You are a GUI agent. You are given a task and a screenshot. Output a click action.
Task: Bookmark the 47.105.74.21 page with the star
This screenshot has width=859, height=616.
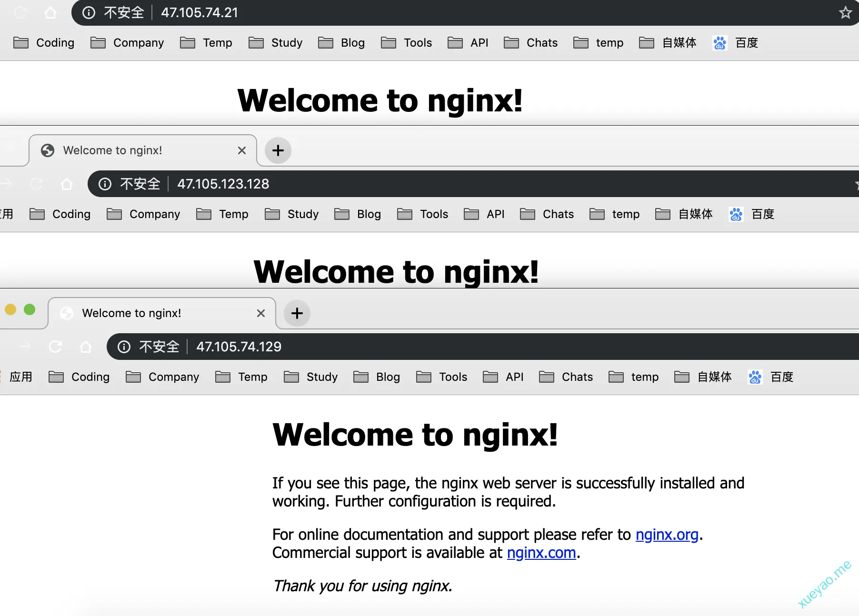click(x=846, y=12)
